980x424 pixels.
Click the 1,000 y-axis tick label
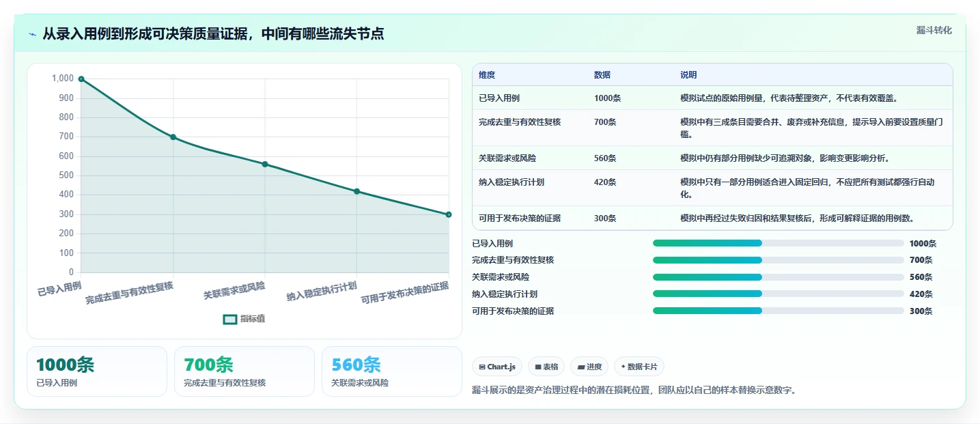63,79
